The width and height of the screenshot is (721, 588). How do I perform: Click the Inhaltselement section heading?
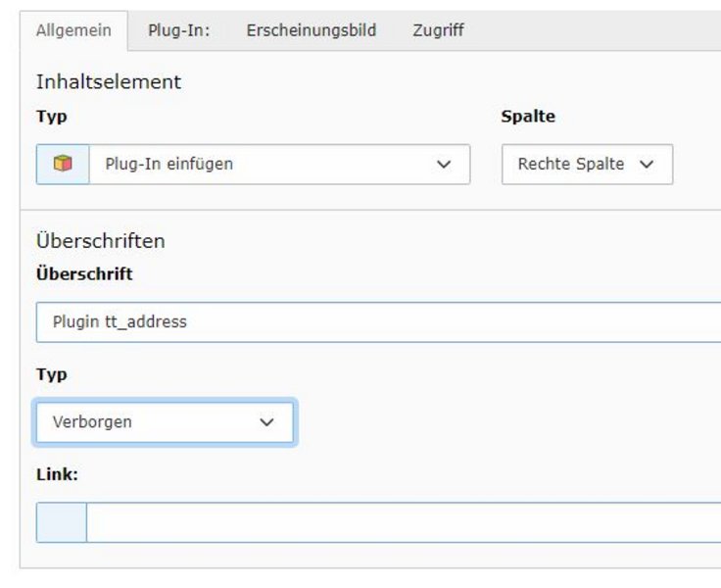coord(108,82)
